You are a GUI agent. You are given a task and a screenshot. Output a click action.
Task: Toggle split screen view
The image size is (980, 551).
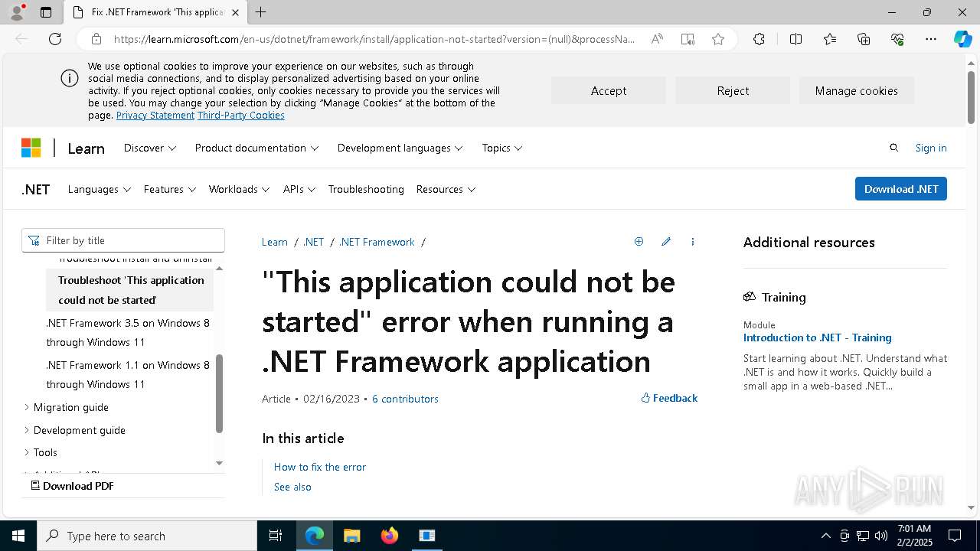point(795,39)
